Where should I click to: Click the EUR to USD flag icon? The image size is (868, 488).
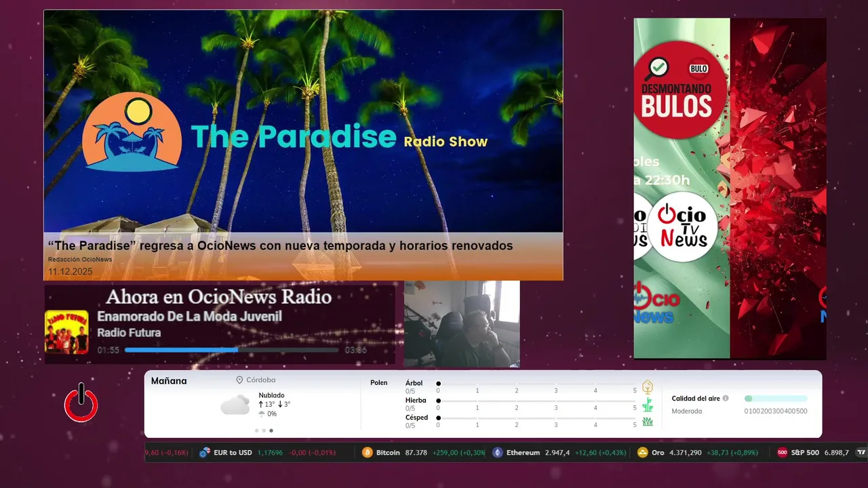point(204,453)
